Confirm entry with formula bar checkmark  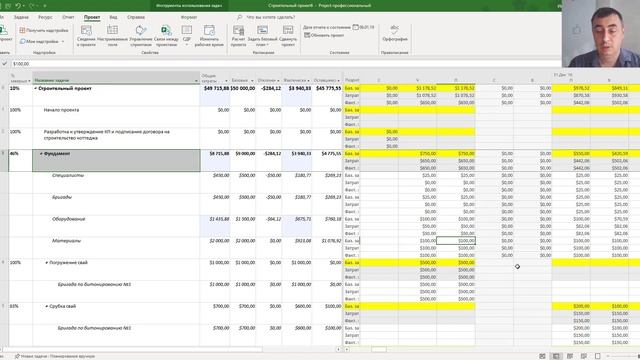4,64
